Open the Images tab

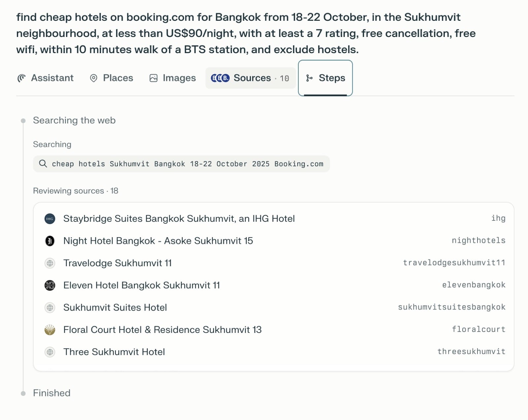173,78
